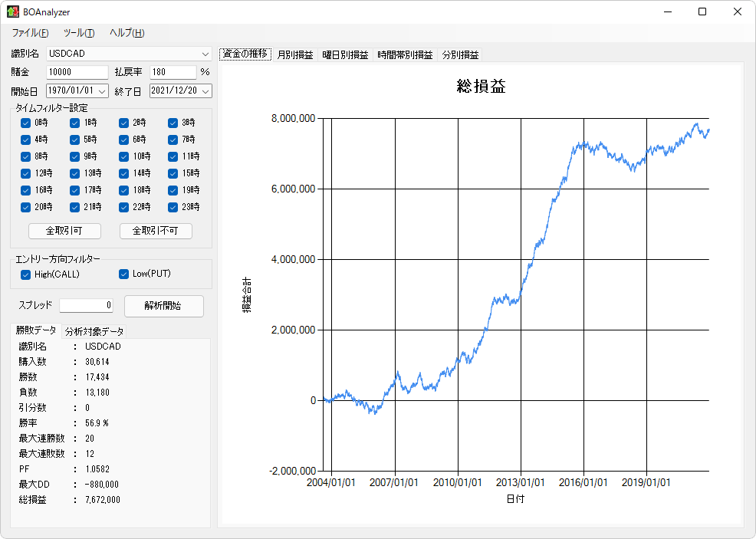Close the BOAnalyzer window
This screenshot has height=539, width=756.
(738, 12)
